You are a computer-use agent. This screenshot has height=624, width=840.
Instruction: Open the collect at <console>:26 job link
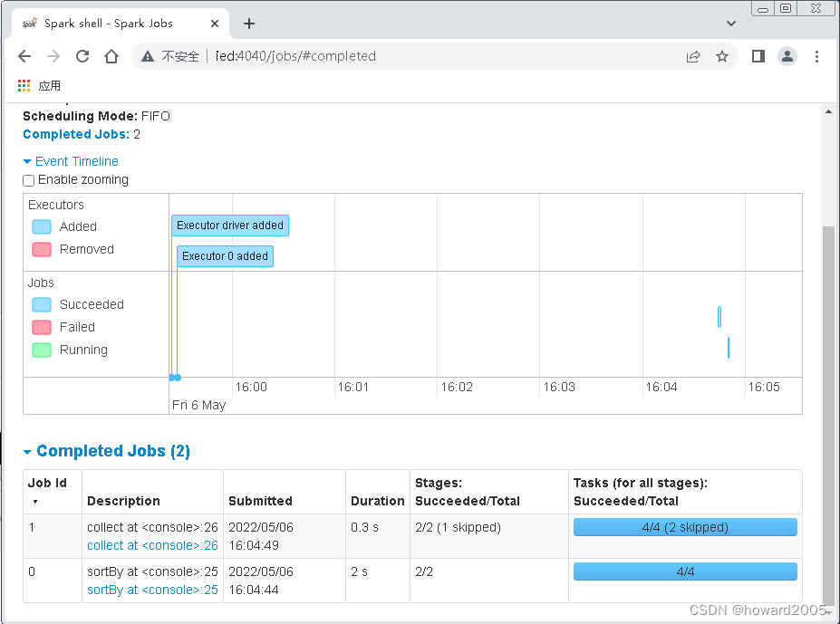(x=152, y=545)
